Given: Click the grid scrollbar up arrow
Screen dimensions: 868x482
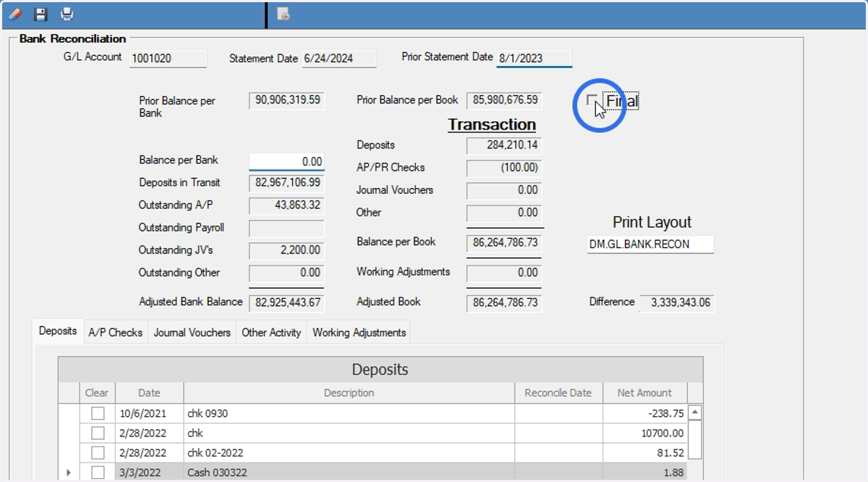Looking at the screenshot, I should point(695,412).
